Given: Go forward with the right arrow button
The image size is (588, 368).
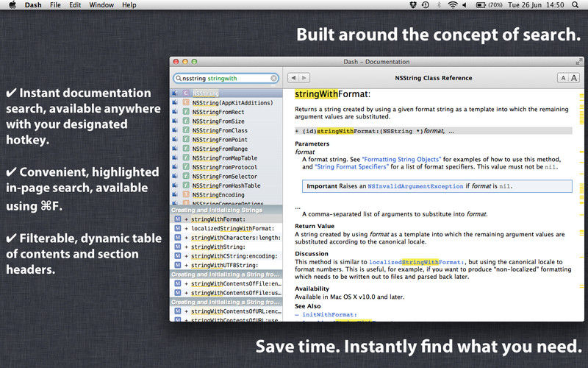Looking at the screenshot, I should pyautogui.click(x=304, y=78).
